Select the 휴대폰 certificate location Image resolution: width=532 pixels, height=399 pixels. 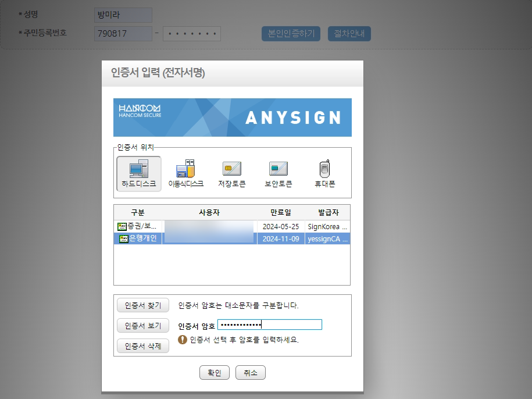coord(324,174)
